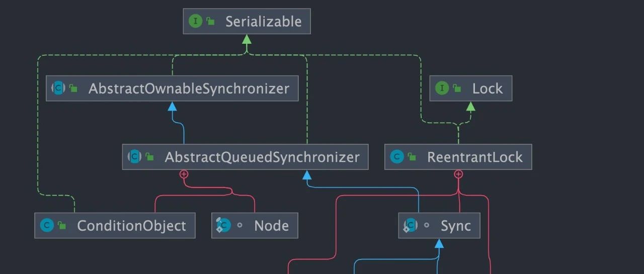The image size is (644, 274).
Task: Click the green arrowhead pointing into Serializable
Action: tap(247, 39)
